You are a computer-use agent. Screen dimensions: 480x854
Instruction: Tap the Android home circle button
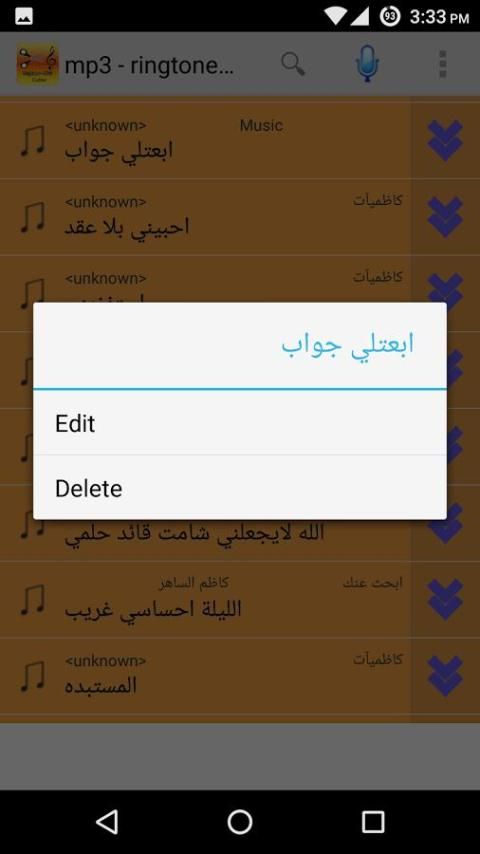pyautogui.click(x=240, y=821)
